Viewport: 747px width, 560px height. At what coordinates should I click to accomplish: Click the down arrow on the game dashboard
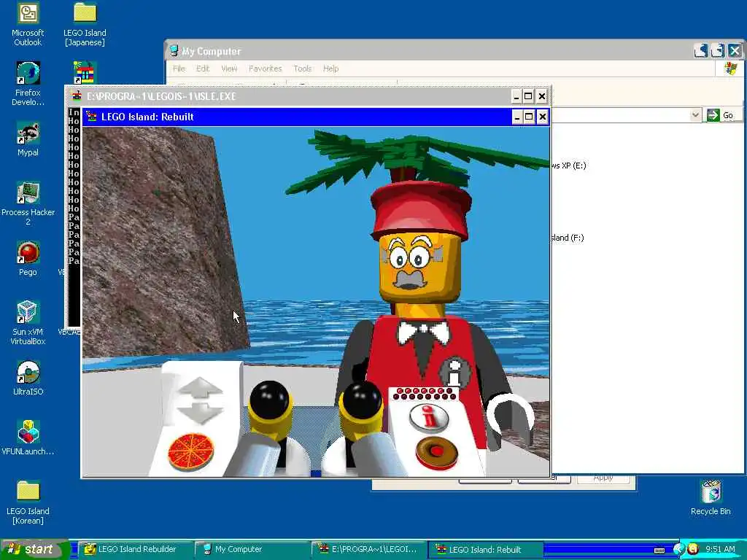201,413
